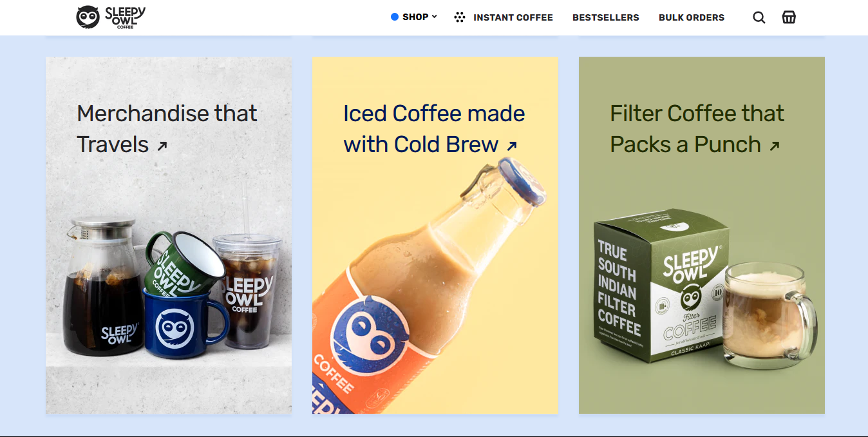Click arrow icon after Merchandise that Travels
This screenshot has width=868, height=437.
(x=162, y=146)
